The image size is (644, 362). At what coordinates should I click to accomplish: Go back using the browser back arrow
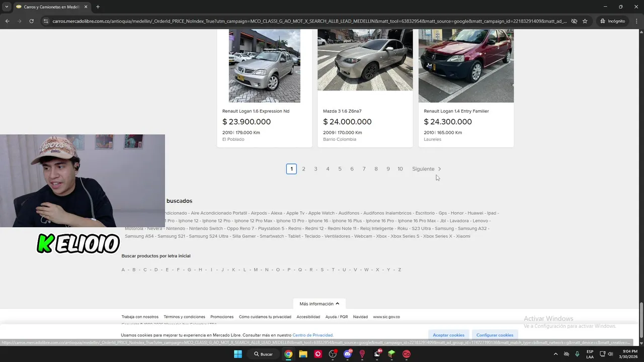tap(7, 21)
